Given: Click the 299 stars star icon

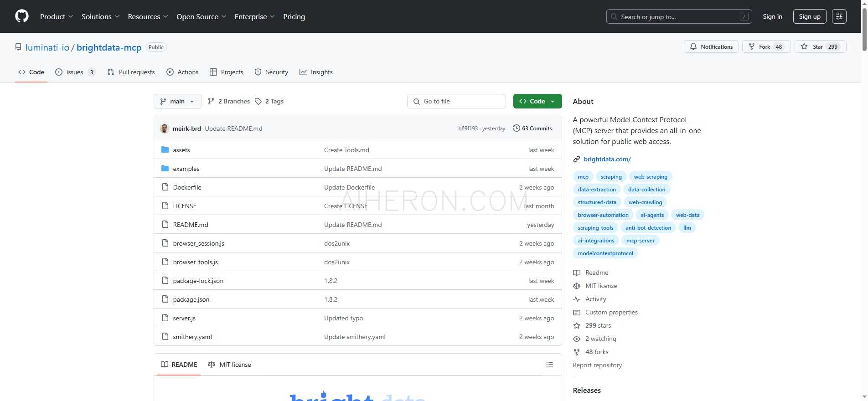Looking at the screenshot, I should click(x=577, y=325).
